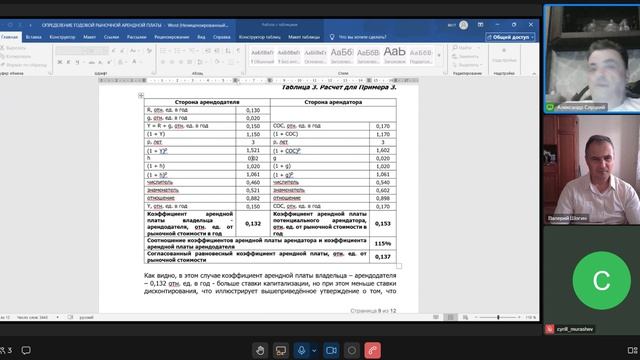640x360 pixels.
Task: Open the Вставка ribbon tab
Action: (x=33, y=37)
